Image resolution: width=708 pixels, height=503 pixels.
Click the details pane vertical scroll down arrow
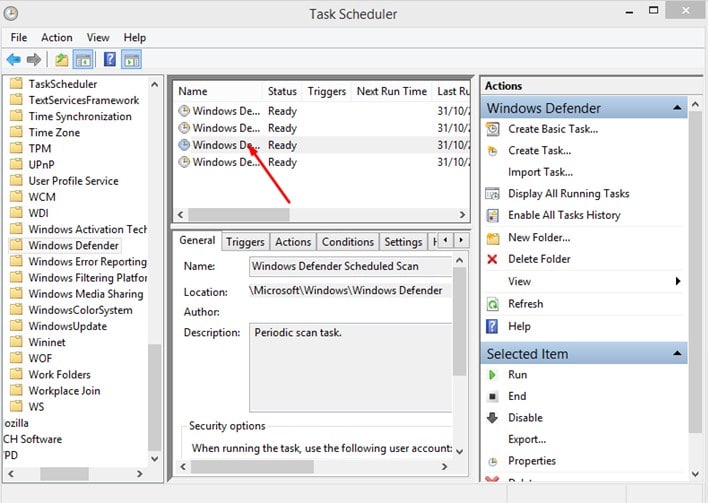tap(460, 451)
